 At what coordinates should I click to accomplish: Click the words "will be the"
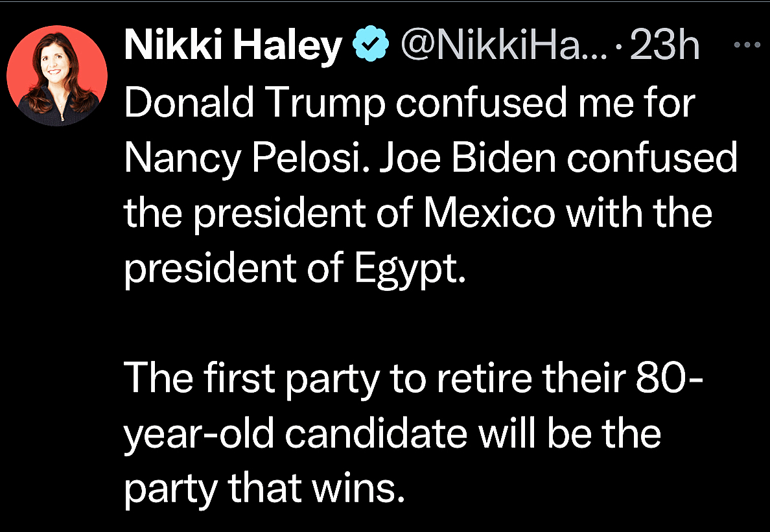pos(570,435)
